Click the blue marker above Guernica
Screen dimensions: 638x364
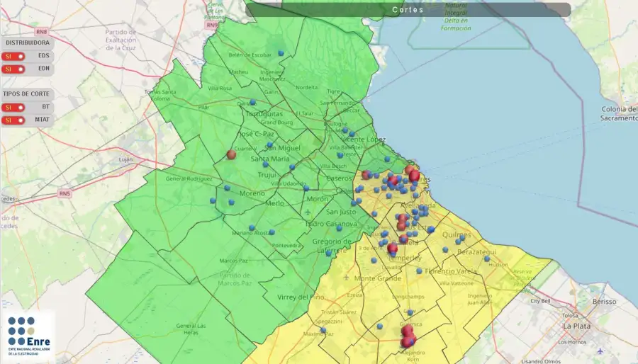pyautogui.click(x=410, y=312)
